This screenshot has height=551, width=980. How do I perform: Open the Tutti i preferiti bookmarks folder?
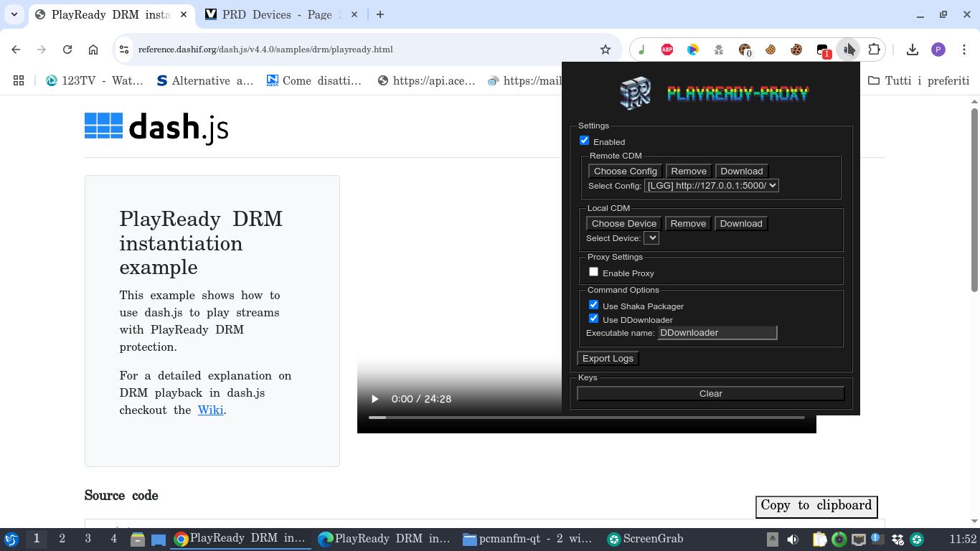click(x=918, y=80)
